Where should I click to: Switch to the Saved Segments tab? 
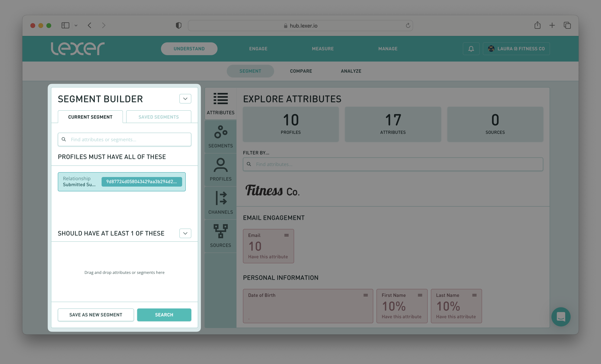tap(159, 117)
